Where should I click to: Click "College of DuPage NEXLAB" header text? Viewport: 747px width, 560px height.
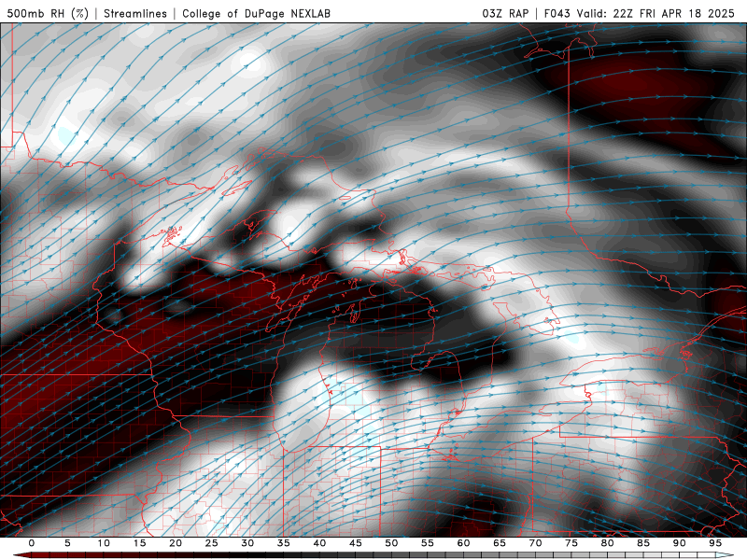[x=256, y=13]
